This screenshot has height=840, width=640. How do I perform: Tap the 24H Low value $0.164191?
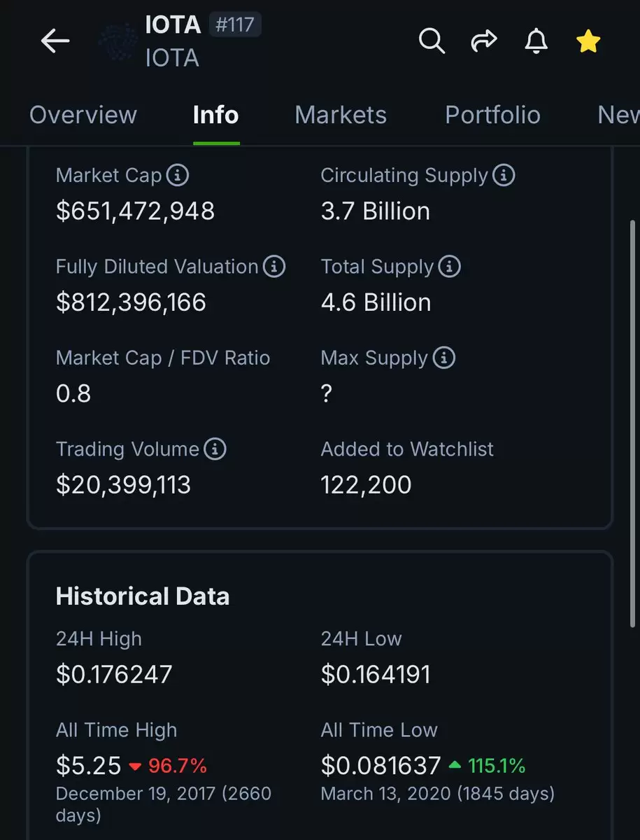(376, 674)
